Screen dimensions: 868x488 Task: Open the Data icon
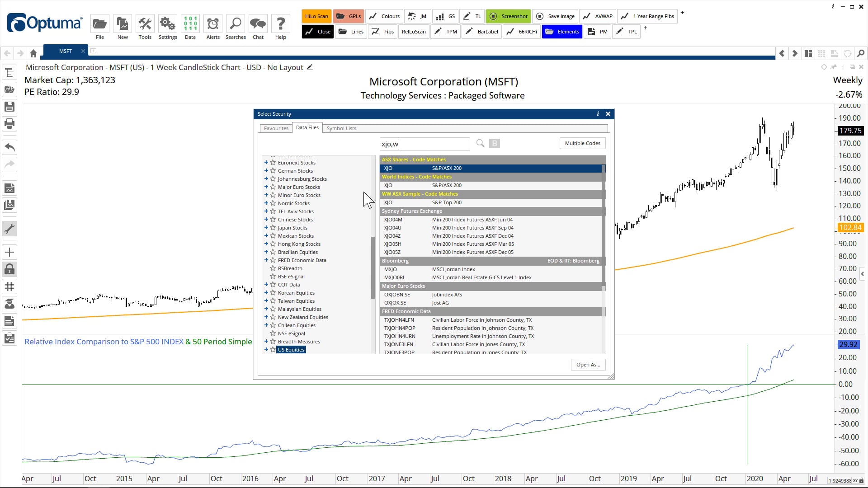tap(190, 23)
